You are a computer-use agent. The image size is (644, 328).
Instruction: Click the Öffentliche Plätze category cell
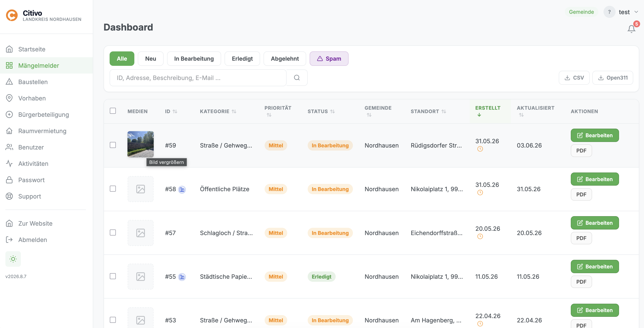225,189
